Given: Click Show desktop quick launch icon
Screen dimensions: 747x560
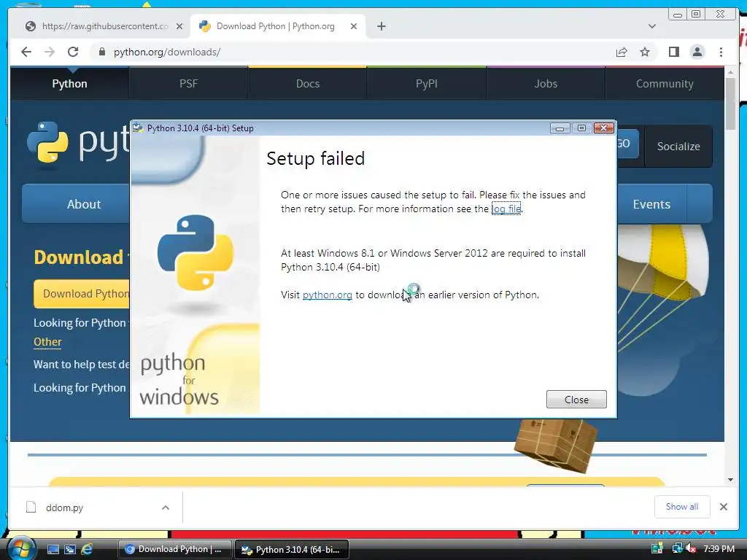Looking at the screenshot, I should (x=53, y=549).
